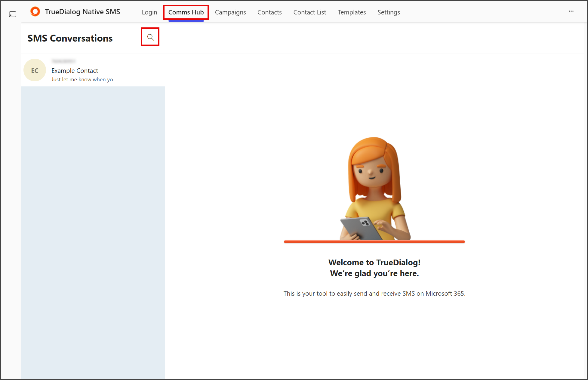The height and width of the screenshot is (380, 588).
Task: Click the TrueDialog Native SMS title
Action: [x=82, y=12]
